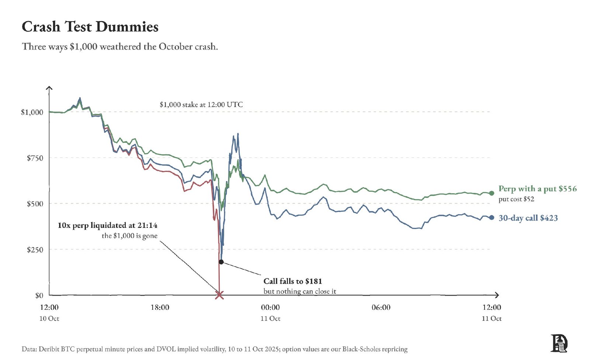Click the 'Crash Test Dummies' title
Screen dimensions: 590x364
coord(90,27)
